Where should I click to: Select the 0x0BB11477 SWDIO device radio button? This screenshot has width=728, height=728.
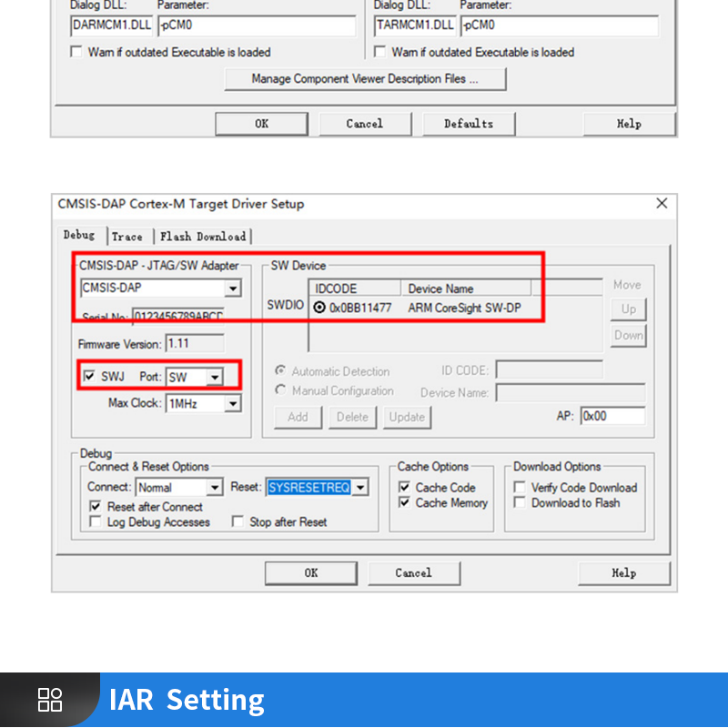[x=319, y=308]
